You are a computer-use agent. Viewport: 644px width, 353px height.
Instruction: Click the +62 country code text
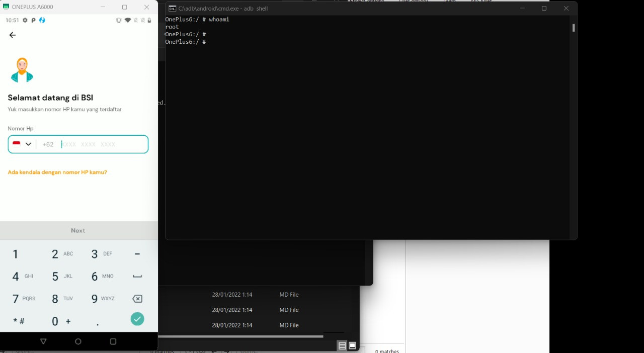pyautogui.click(x=48, y=144)
